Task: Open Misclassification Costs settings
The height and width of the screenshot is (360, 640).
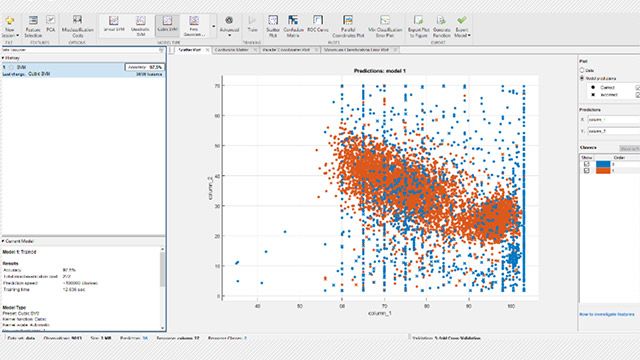Action: click(77, 27)
